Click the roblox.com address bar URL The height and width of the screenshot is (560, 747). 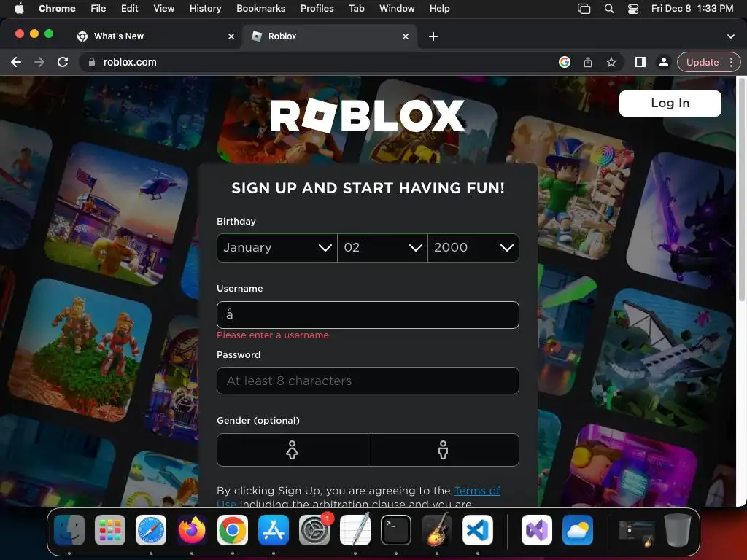[130, 62]
